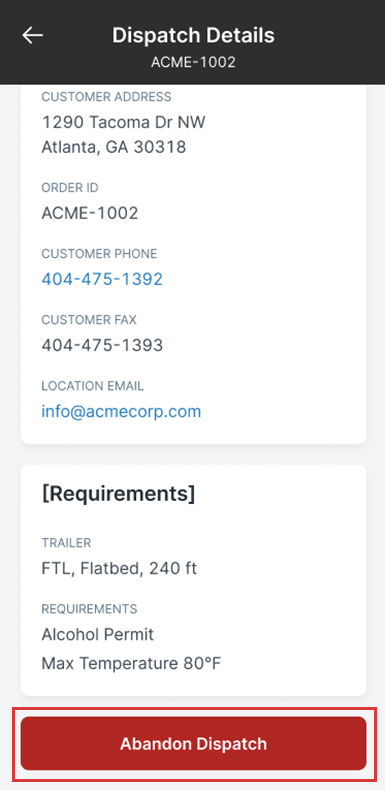This screenshot has width=385, height=790.
Task: Select the Dispatch Details header title
Action: (x=194, y=35)
